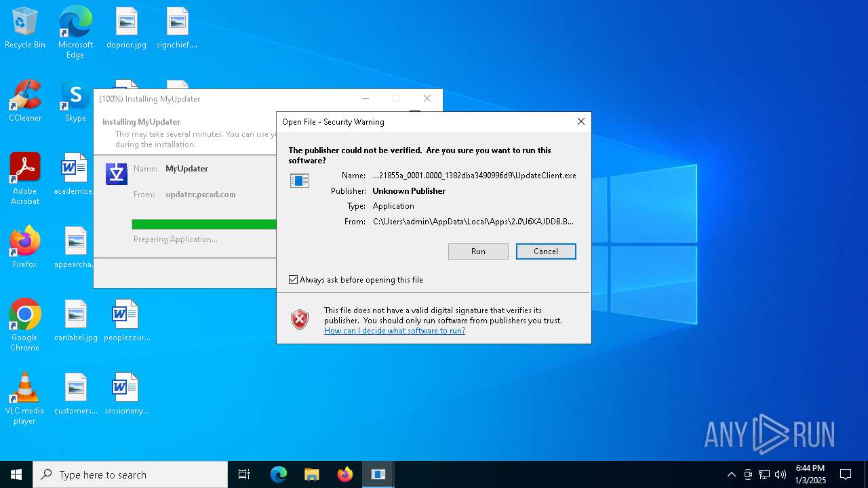Open the Windows Start menu
868x488 pixels.
click(16, 474)
